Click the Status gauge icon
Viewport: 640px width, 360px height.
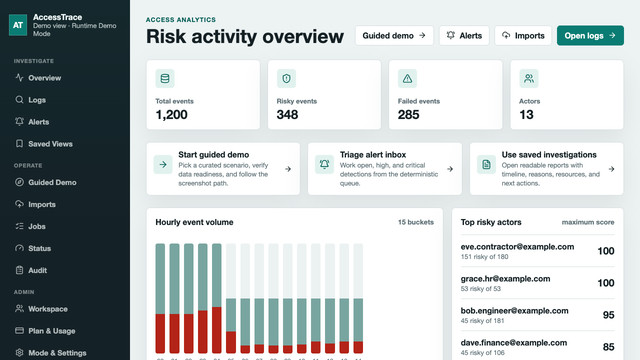tap(19, 248)
